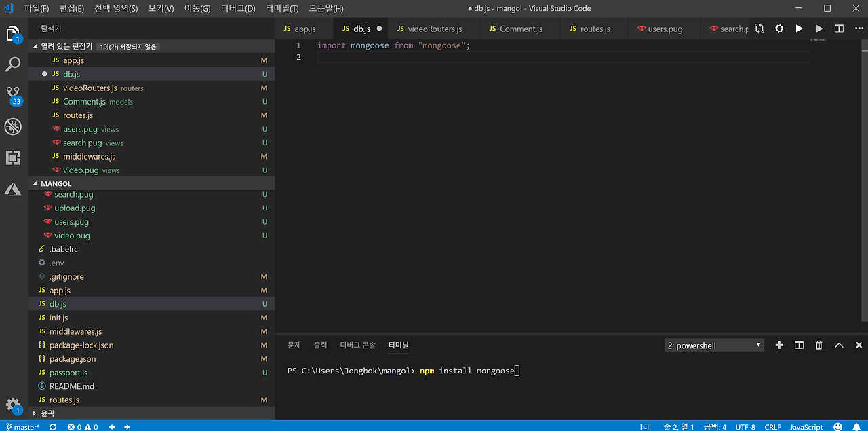The width and height of the screenshot is (868, 431).
Task: Change the CRLF line ending
Action: click(x=772, y=426)
